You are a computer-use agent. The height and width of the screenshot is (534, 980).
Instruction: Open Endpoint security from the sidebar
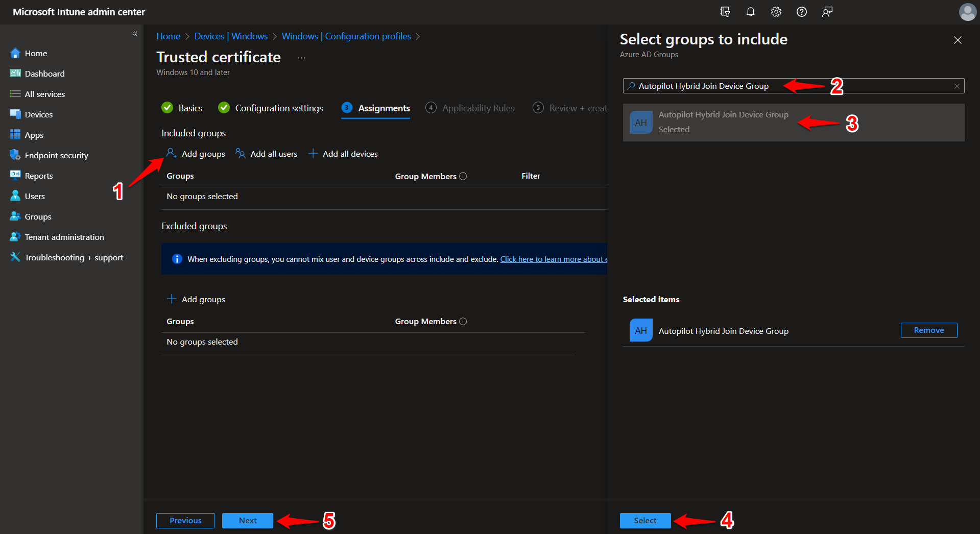[56, 155]
